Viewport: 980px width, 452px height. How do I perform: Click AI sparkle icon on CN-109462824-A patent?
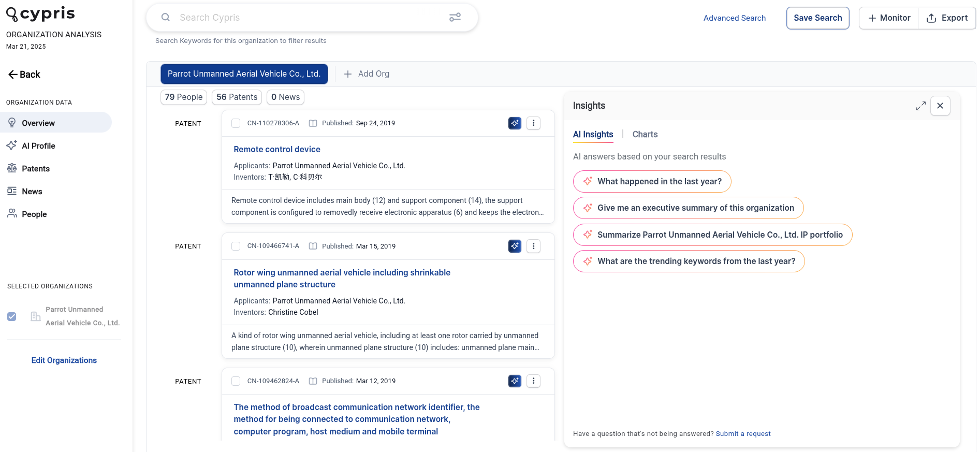(x=515, y=381)
